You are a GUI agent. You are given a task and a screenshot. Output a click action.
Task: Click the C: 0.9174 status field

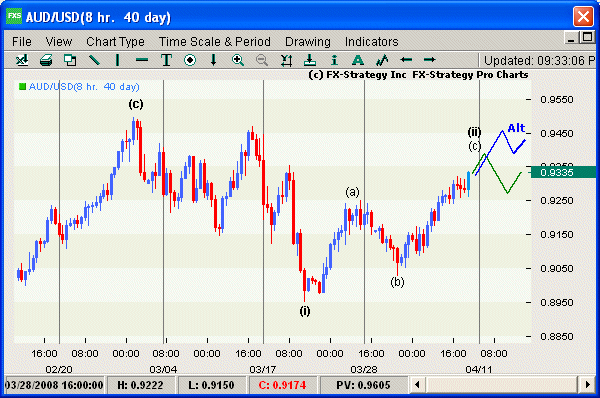point(282,385)
